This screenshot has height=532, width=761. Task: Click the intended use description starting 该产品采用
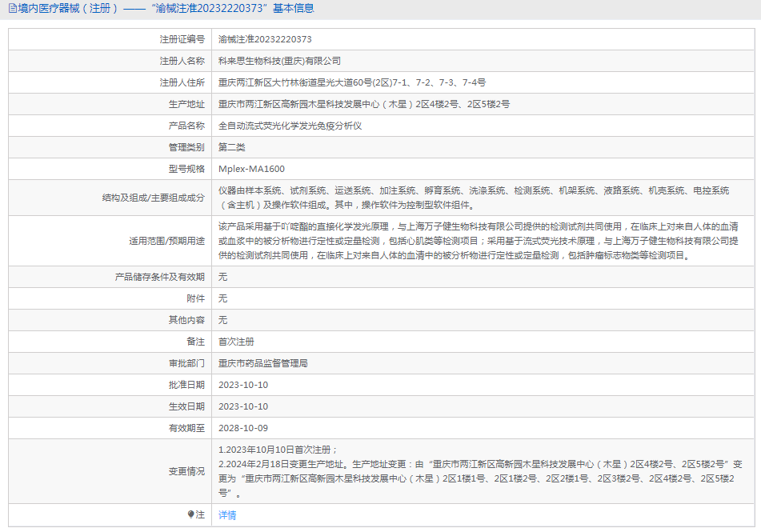pos(479,241)
